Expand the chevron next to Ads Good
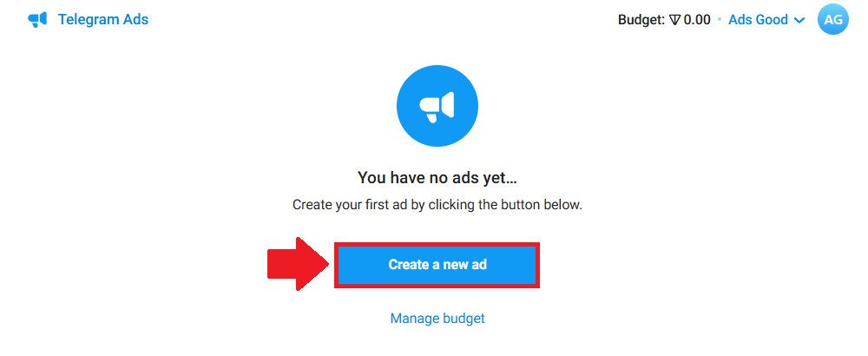Image resolution: width=868 pixels, height=356 pixels. tap(799, 21)
